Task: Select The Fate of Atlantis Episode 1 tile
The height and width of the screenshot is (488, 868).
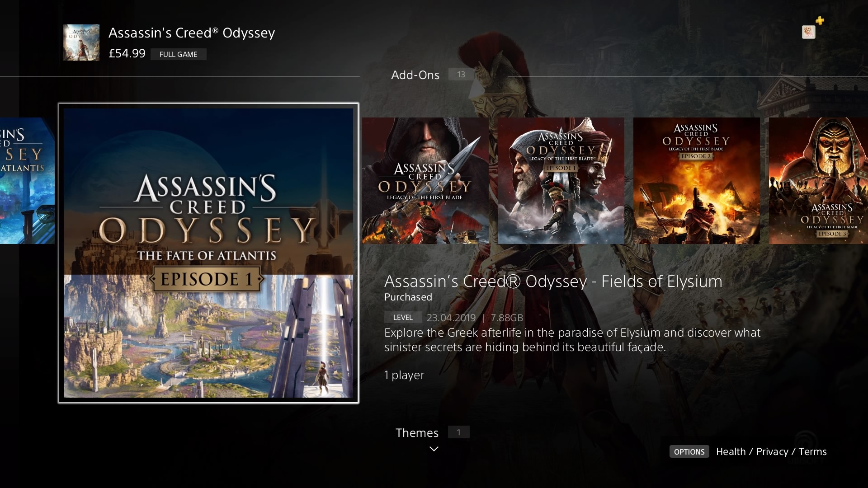Action: click(x=208, y=253)
